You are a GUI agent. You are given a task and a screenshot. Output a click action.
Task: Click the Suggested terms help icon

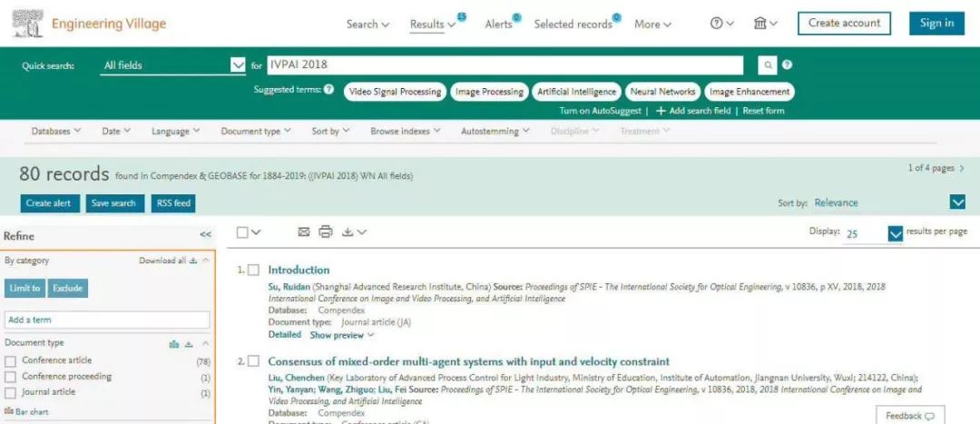(x=328, y=89)
